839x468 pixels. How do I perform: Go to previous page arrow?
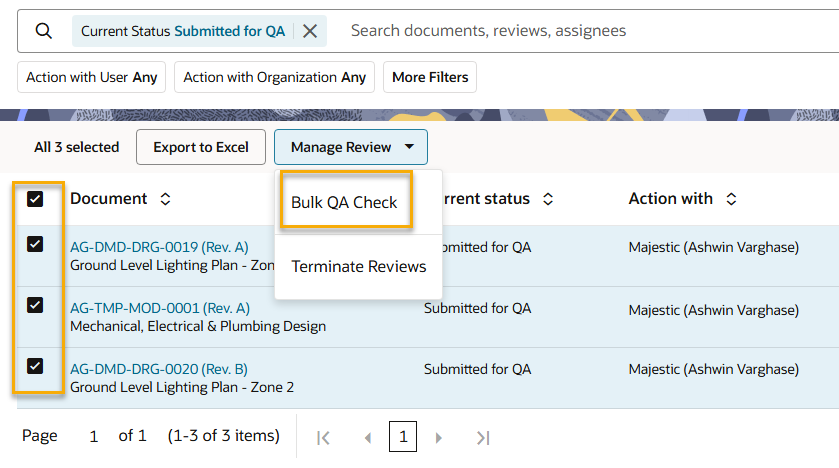pyautogui.click(x=367, y=437)
